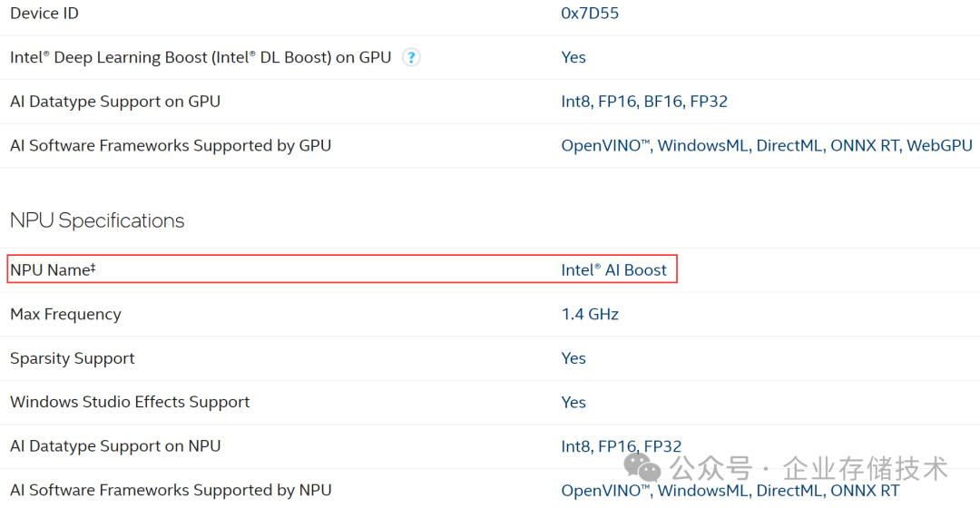Select the 1.4 GHz value
Viewport: 980px width, 508px height.
coord(590,314)
